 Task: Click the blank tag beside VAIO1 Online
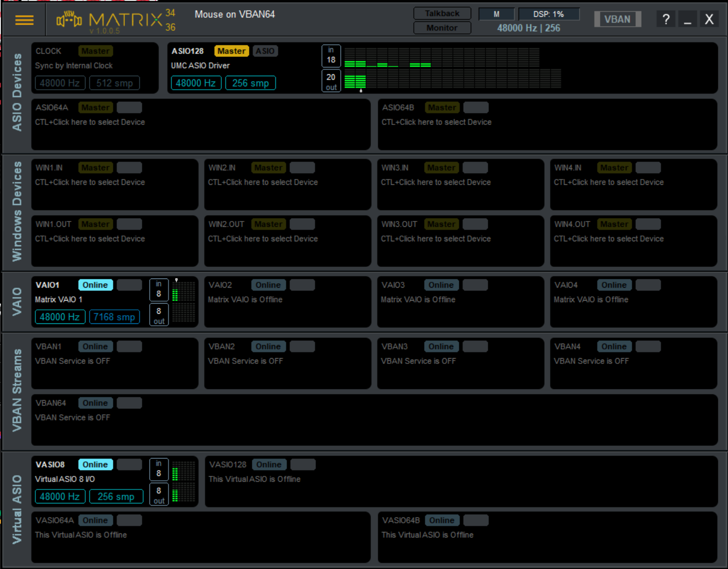click(x=129, y=285)
